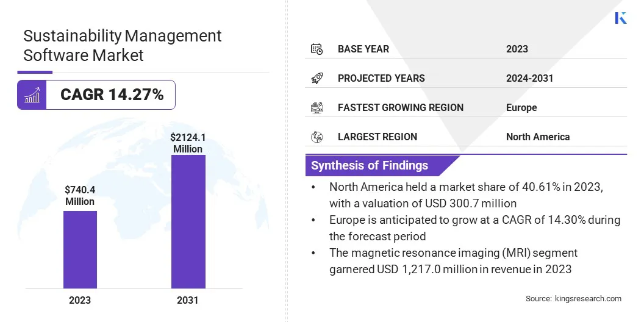Click the CAGR 14.27% label
The height and width of the screenshot is (322, 644).
tap(112, 95)
